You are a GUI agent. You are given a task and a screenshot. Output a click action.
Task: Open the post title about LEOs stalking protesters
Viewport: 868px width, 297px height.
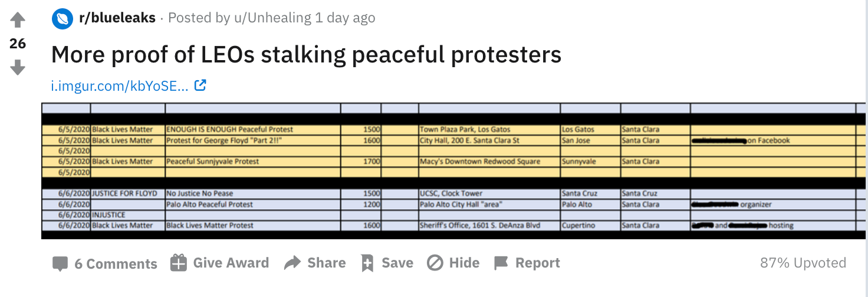pyautogui.click(x=306, y=55)
